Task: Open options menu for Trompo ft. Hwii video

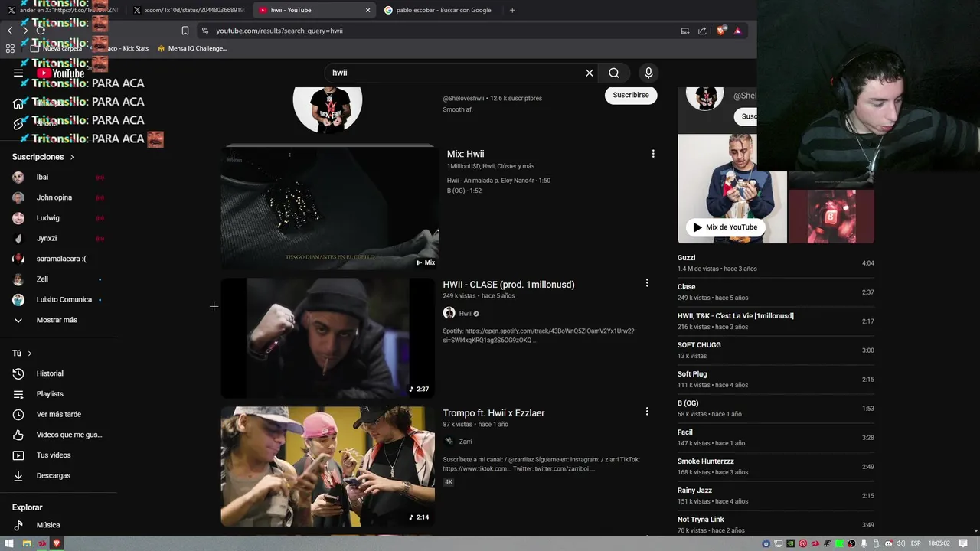Action: point(647,412)
